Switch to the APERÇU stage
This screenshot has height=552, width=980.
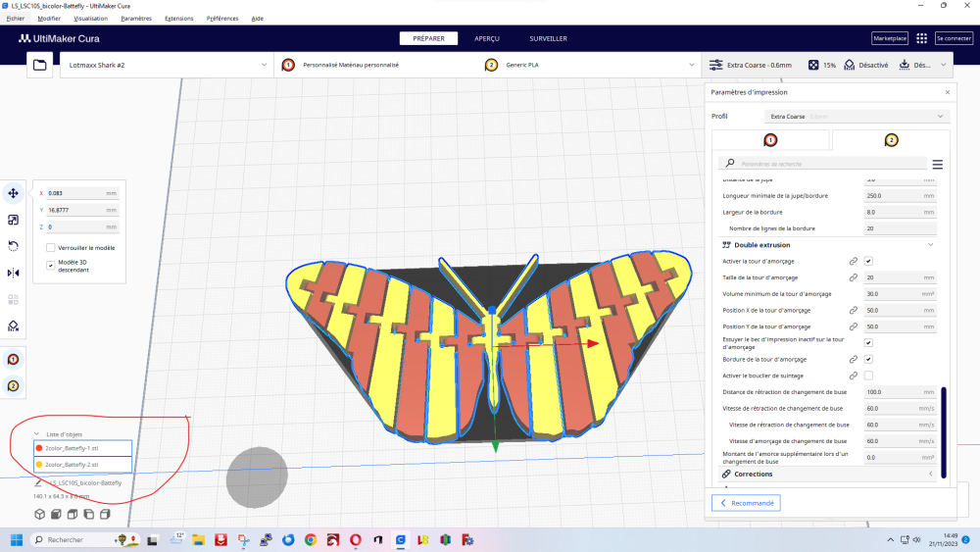pos(487,39)
